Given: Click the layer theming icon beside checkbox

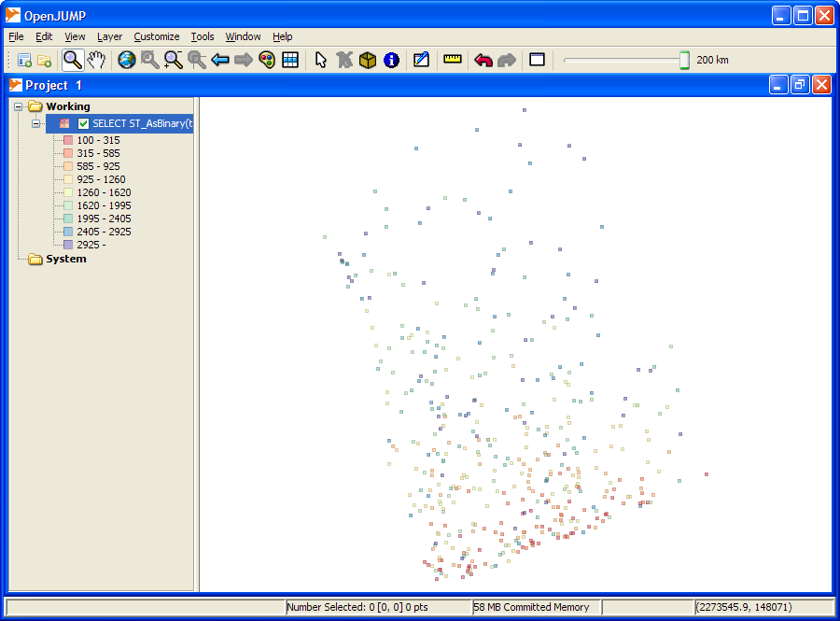Looking at the screenshot, I should (x=64, y=124).
